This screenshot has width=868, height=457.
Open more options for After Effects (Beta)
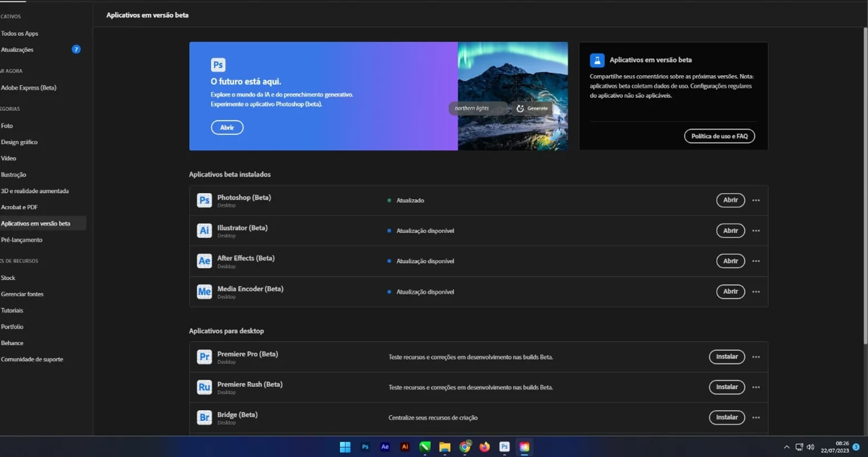click(756, 261)
